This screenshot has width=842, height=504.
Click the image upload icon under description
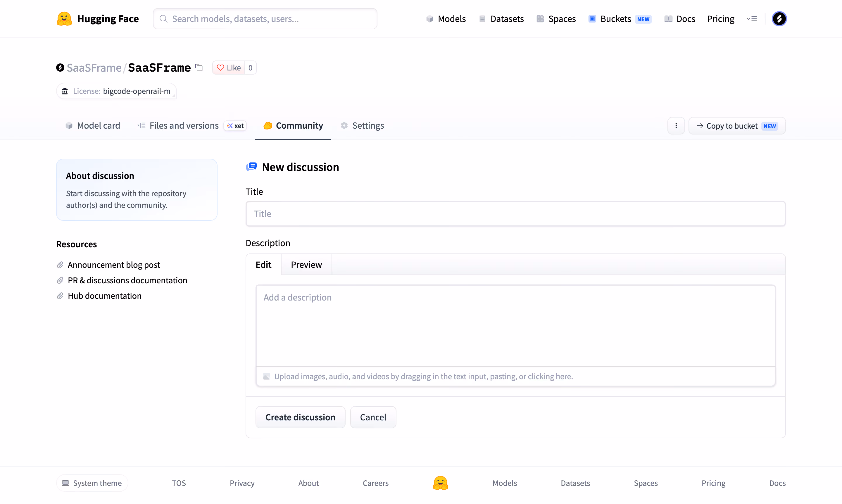tap(267, 376)
